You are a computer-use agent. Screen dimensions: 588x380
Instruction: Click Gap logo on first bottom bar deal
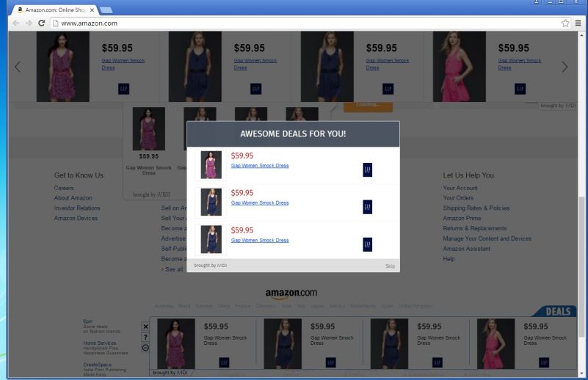point(224,362)
